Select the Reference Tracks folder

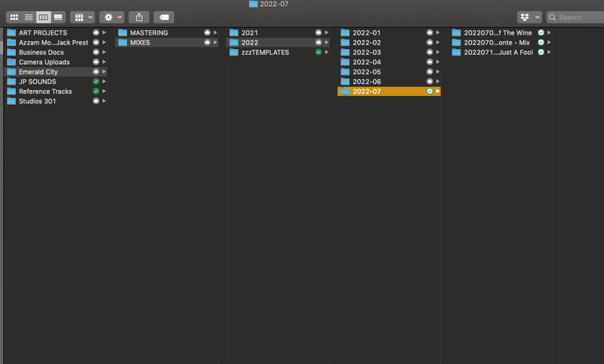(55, 91)
